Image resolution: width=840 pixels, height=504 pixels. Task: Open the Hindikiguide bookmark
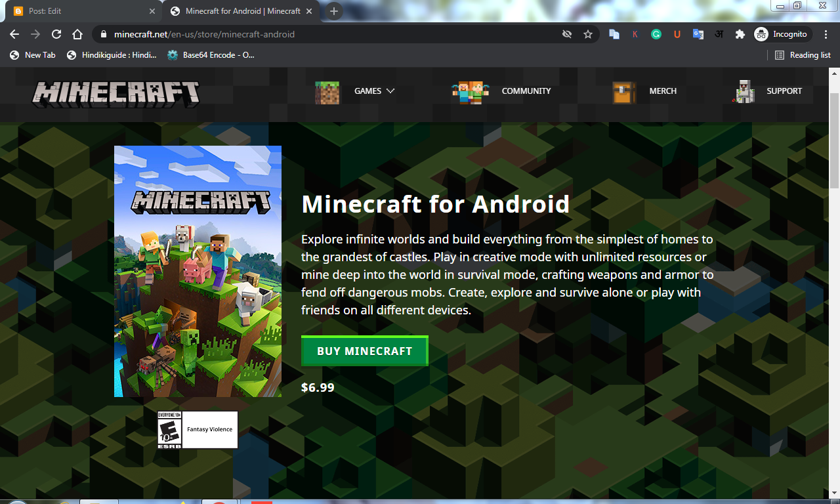point(112,55)
